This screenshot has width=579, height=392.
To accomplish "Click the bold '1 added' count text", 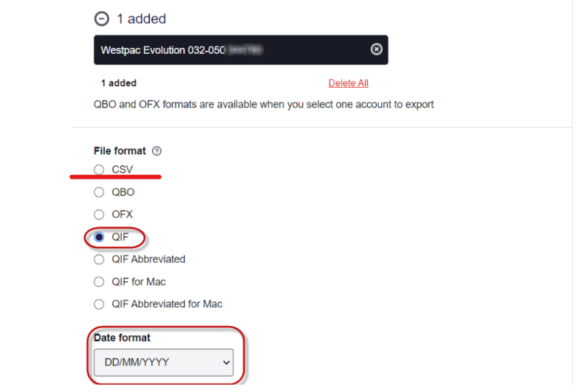I will pyautogui.click(x=119, y=83).
